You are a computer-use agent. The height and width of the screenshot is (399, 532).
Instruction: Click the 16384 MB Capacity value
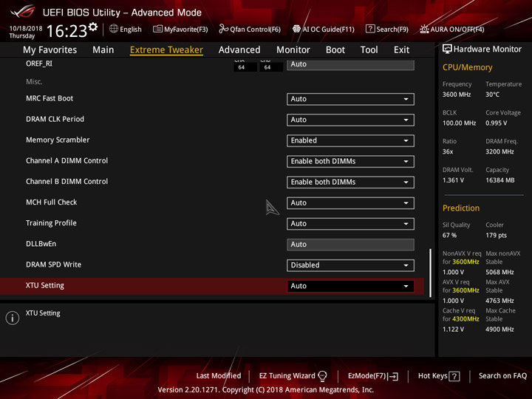pyautogui.click(x=499, y=180)
